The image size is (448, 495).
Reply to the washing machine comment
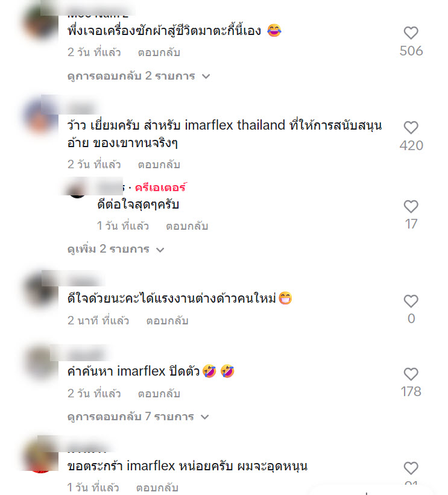click(159, 52)
